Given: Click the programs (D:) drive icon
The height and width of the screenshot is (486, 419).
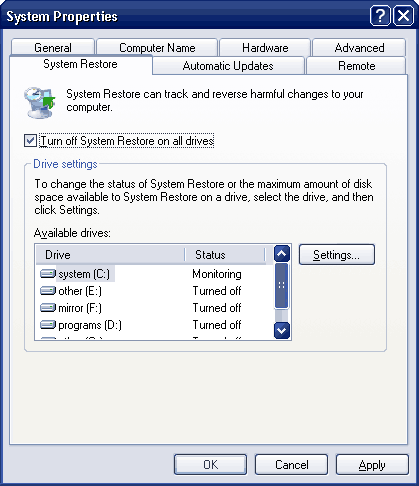Looking at the screenshot, I should coord(48,325).
